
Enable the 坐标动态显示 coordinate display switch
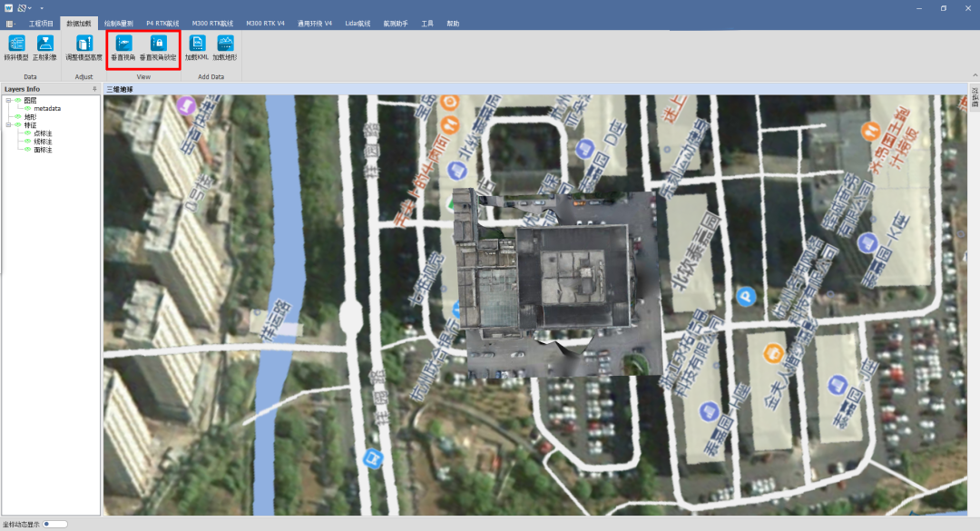click(55, 524)
